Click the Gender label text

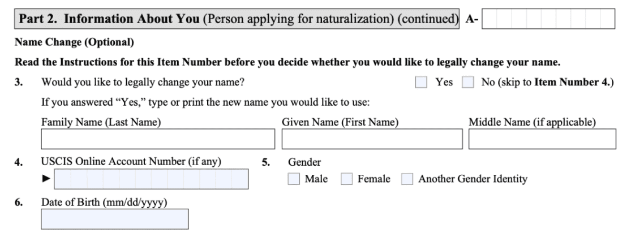pos(304,162)
